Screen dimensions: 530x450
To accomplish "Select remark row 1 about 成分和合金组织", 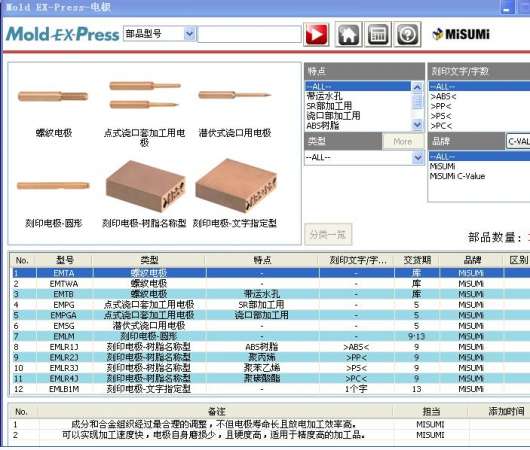I will click(x=270, y=424).
